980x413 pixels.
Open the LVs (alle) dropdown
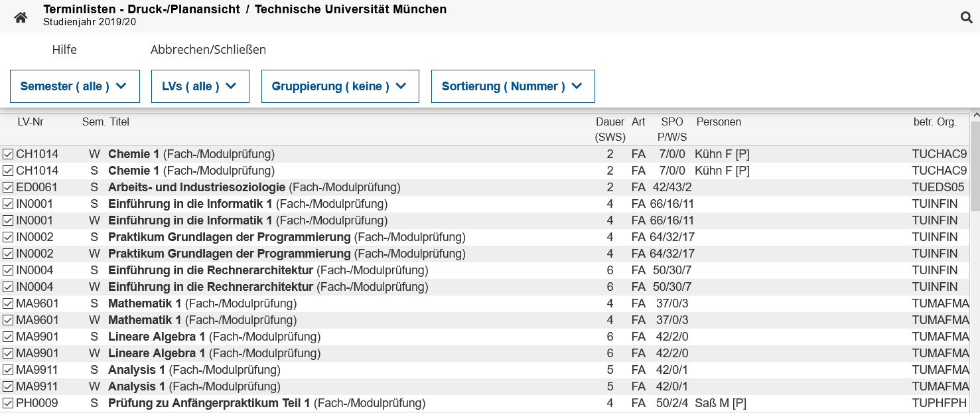click(200, 86)
